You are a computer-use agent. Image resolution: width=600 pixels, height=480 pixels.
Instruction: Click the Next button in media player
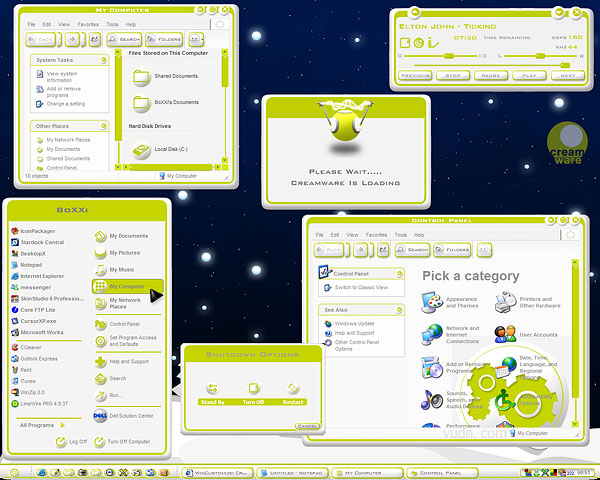[568, 76]
